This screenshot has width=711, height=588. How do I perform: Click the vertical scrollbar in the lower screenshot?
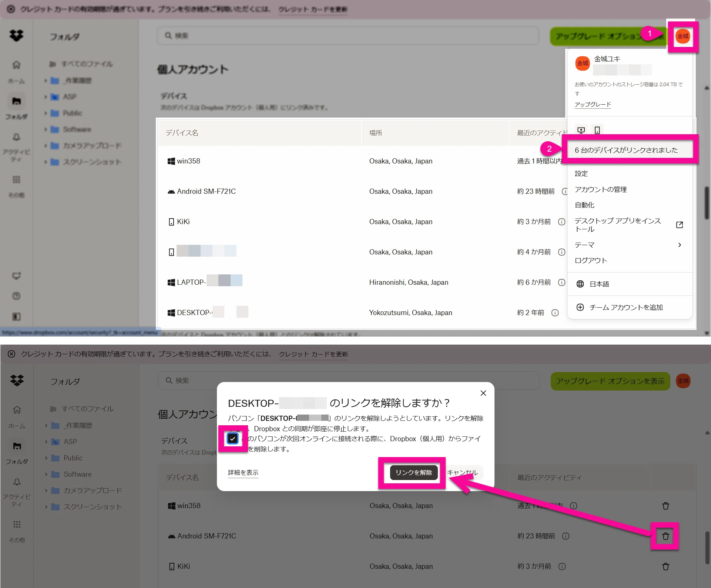tap(707, 547)
